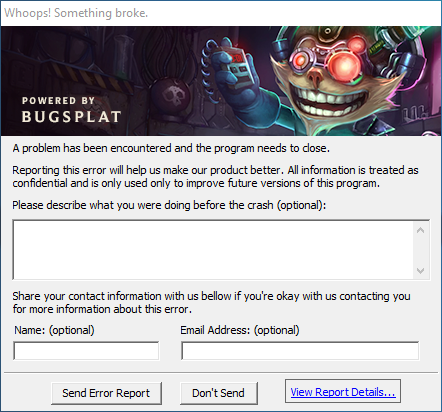Click the BUGSPLAT logo text in banner
This screenshot has width=442, height=412.
71,117
